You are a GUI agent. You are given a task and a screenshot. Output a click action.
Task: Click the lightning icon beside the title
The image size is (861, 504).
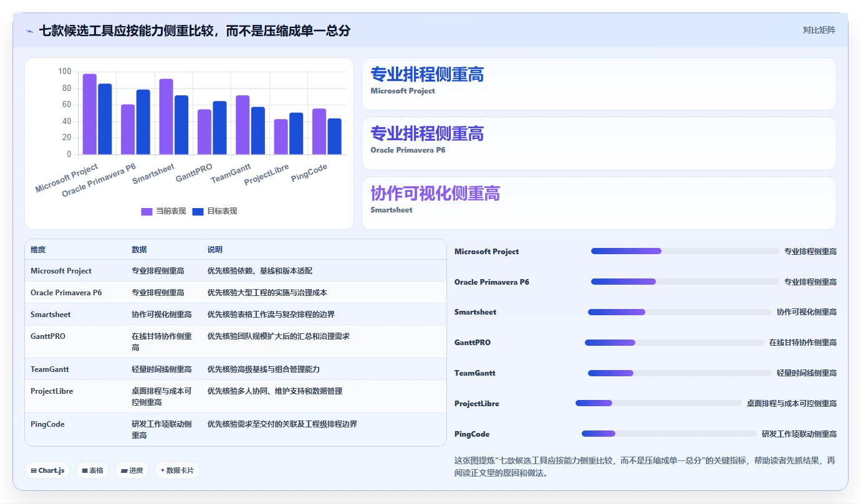click(x=29, y=31)
